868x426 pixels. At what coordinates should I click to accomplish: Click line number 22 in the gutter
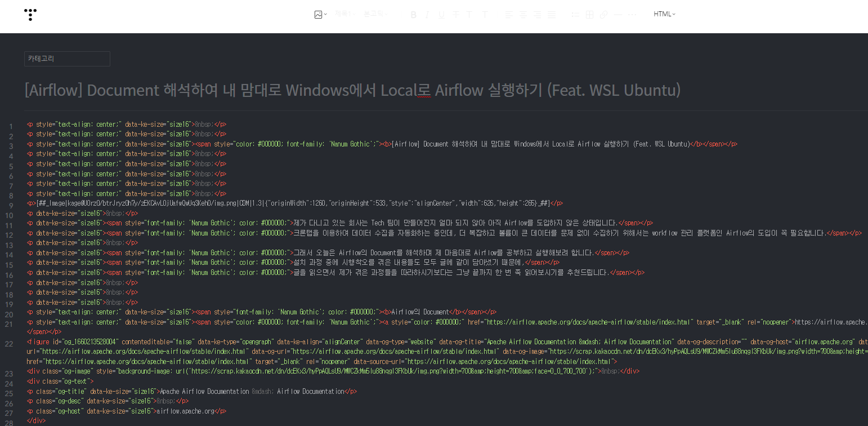tap(9, 344)
